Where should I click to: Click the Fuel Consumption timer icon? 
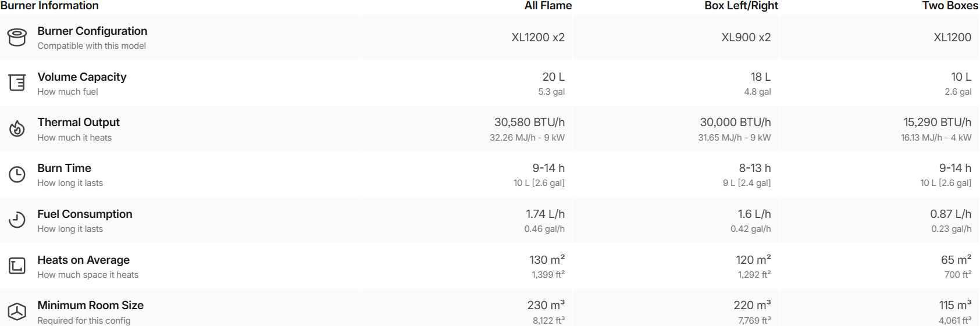coord(17,220)
